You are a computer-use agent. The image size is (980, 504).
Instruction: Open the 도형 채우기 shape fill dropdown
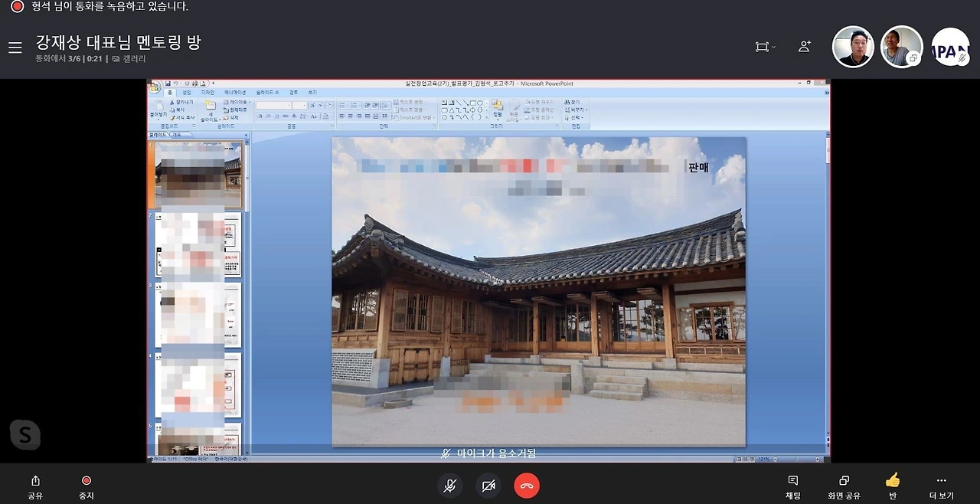tap(542, 102)
